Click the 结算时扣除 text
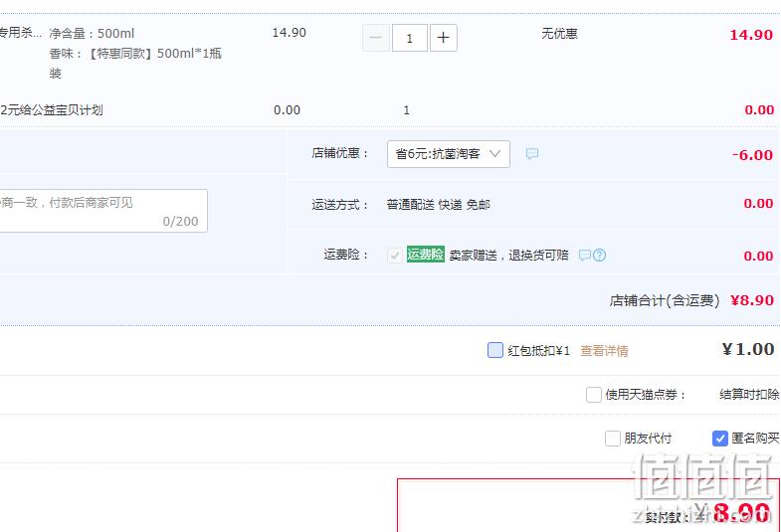 pyautogui.click(x=749, y=395)
